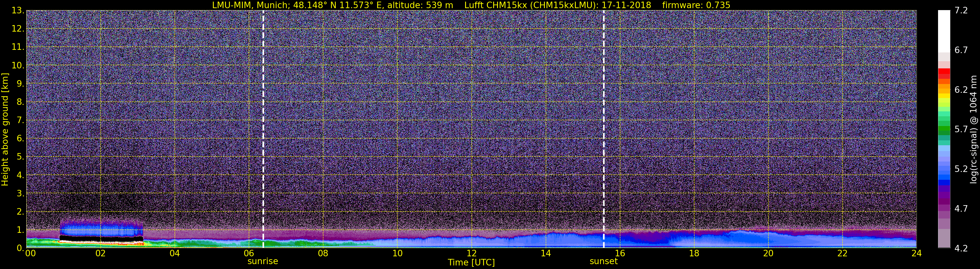Click the y-axis tick label '2.'
The width and height of the screenshot is (980, 269).
[x=20, y=211]
